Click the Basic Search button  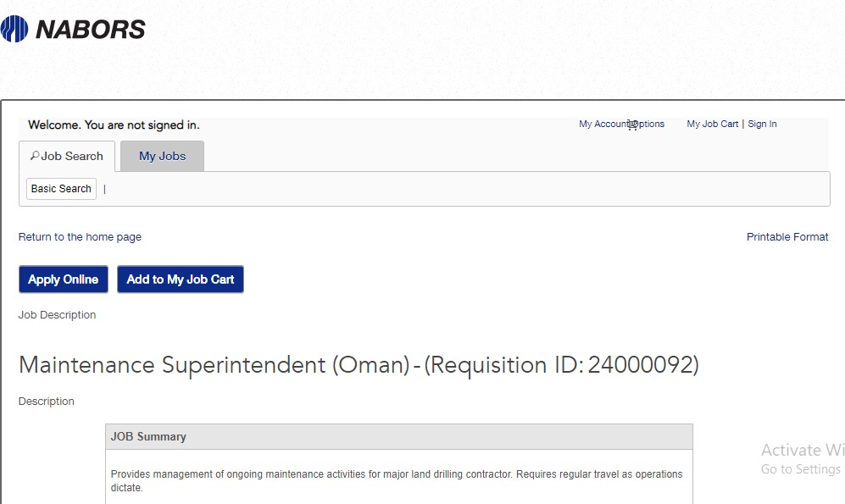(x=61, y=189)
